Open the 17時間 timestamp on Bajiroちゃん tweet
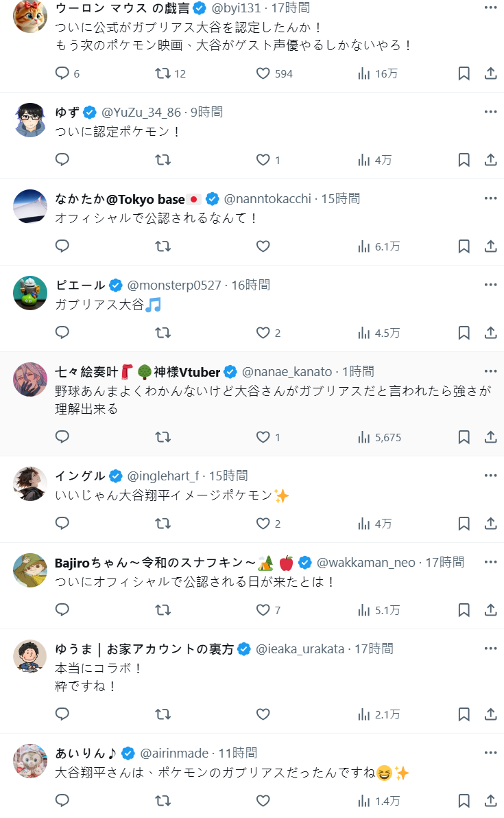504x818 pixels. 444,562
